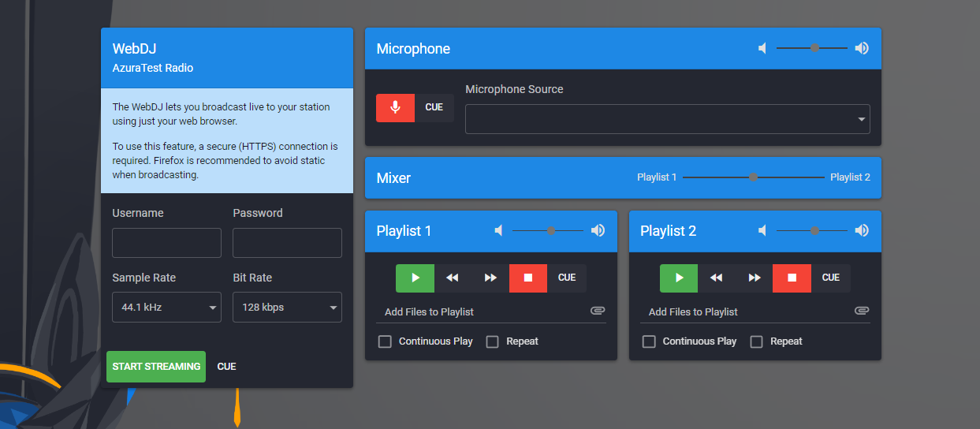This screenshot has width=980, height=429.
Task: Rewind the track in Playlist 1
Action: [453, 278]
